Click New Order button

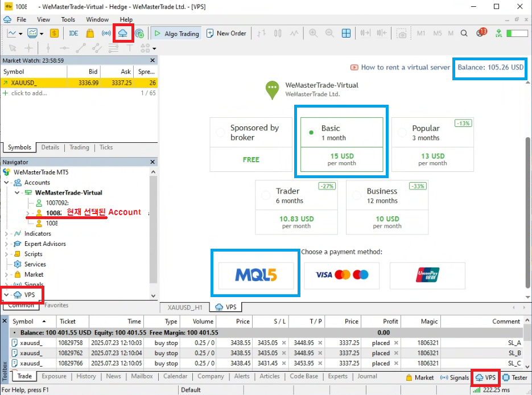pos(226,33)
